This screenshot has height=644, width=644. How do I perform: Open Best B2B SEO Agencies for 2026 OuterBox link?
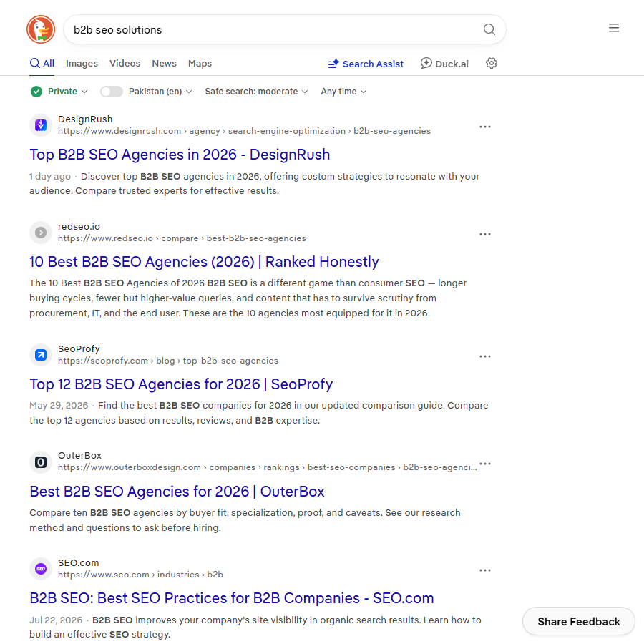(177, 491)
